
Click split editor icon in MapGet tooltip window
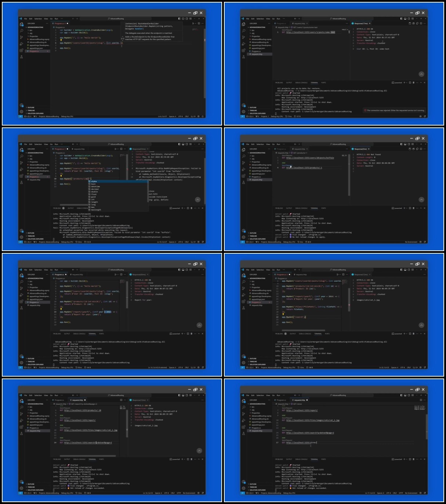click(198, 23)
